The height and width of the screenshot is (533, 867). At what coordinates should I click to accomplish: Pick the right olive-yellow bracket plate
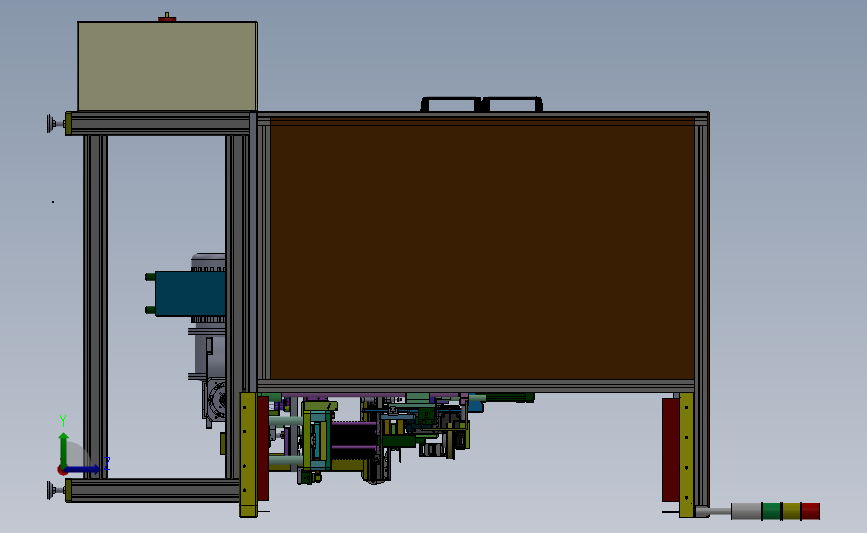pos(686,454)
